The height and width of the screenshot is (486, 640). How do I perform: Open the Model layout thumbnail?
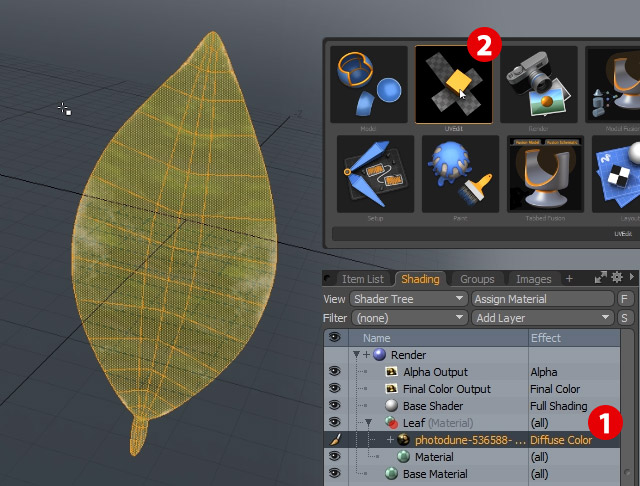point(369,84)
